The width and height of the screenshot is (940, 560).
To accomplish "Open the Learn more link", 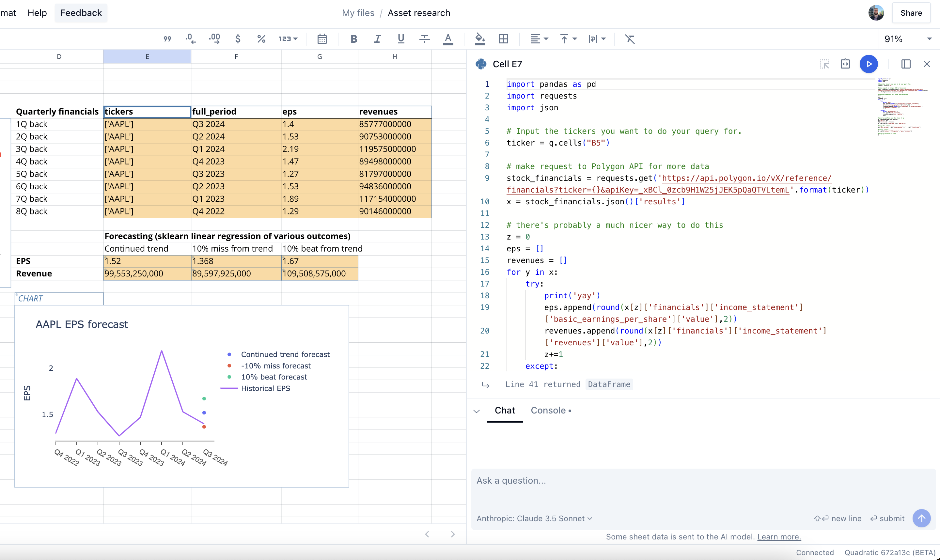I will pyautogui.click(x=779, y=537).
